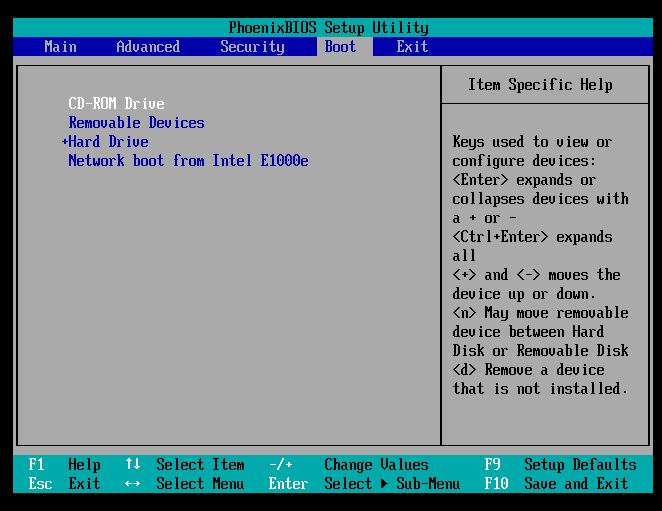The width and height of the screenshot is (662, 511).
Task: Select Network boot from Intel E1000e
Action: click(x=188, y=160)
